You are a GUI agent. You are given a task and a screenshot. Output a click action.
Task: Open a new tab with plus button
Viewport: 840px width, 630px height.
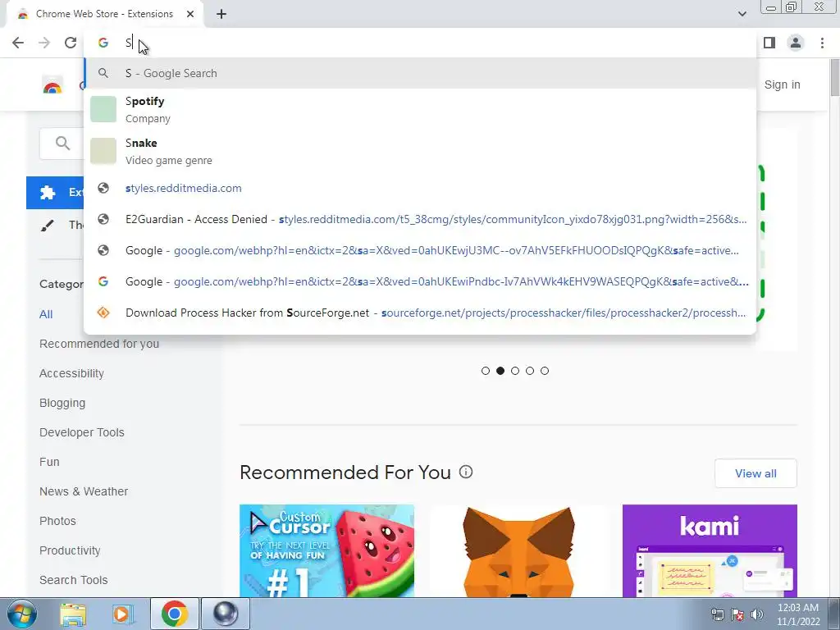pyautogui.click(x=221, y=14)
